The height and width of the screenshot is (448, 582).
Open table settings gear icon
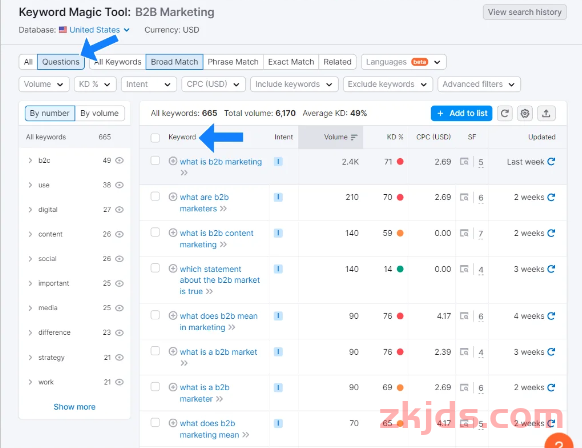[x=525, y=113]
